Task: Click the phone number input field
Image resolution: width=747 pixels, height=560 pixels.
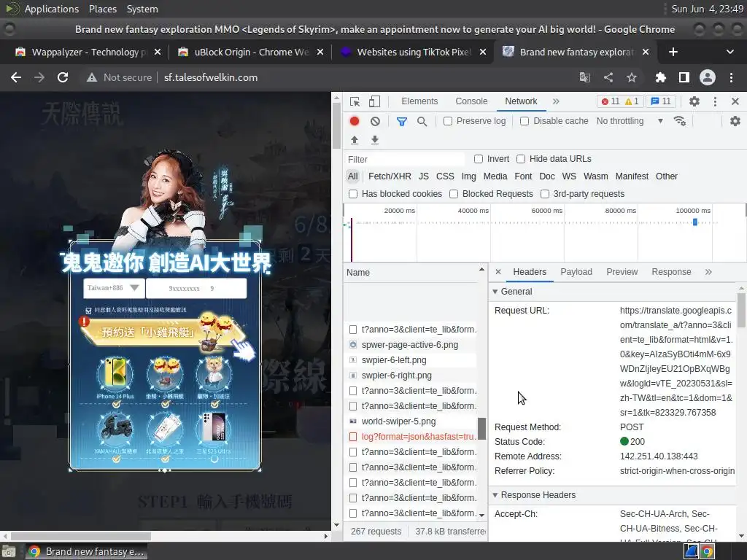Action: pos(196,288)
